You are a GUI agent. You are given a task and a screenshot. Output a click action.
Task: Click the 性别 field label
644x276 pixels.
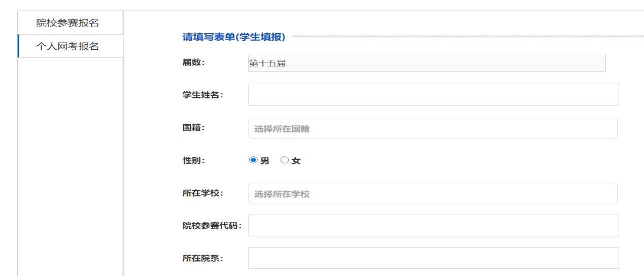point(193,160)
